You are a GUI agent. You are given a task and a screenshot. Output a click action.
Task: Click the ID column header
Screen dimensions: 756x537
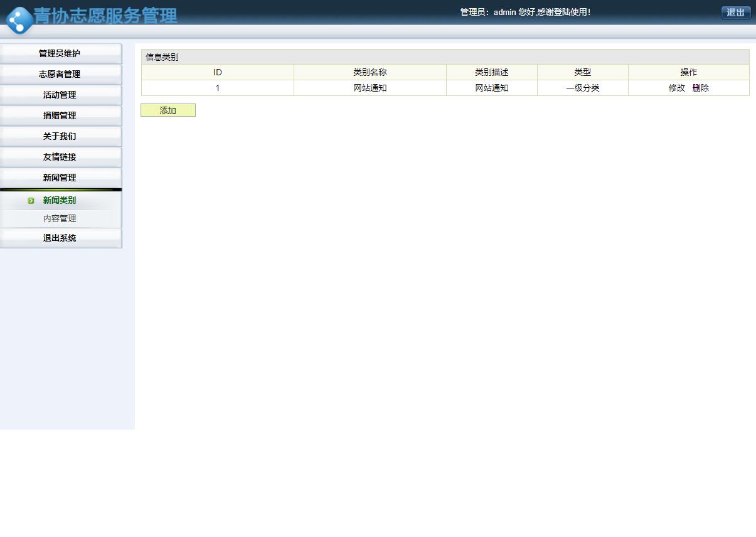click(218, 72)
